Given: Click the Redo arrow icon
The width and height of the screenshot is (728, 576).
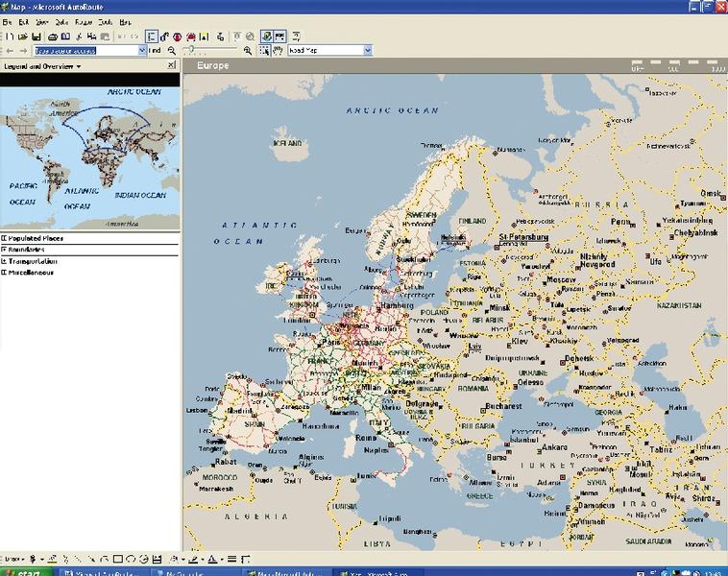Looking at the screenshot, I should tap(134, 36).
